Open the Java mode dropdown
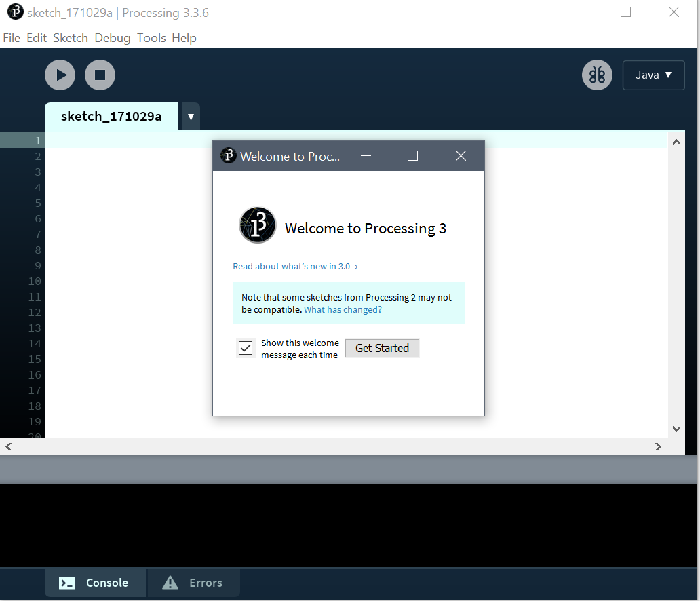700x601 pixels. click(653, 75)
